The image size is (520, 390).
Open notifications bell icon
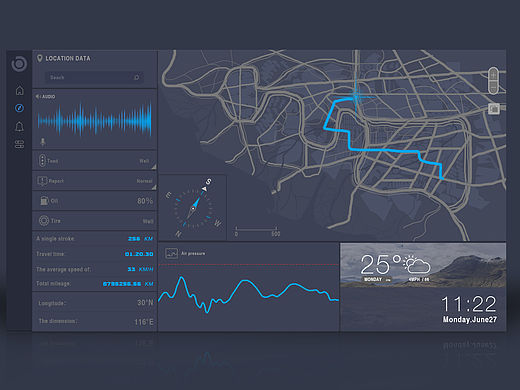[x=19, y=127]
